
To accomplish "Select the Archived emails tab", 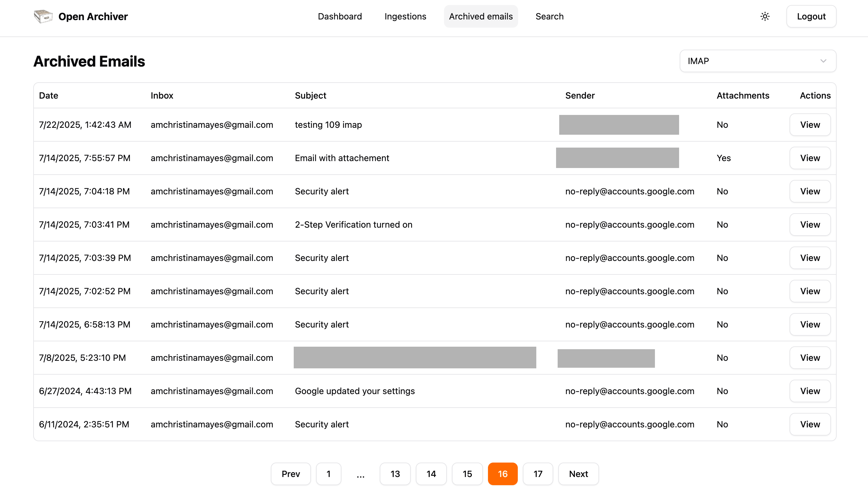I will pos(481,16).
